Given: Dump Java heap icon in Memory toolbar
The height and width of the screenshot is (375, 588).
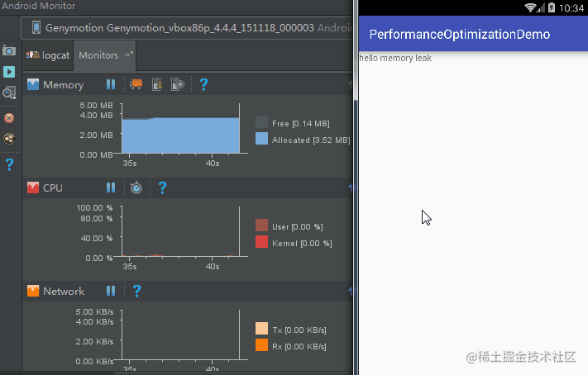Looking at the screenshot, I should [157, 84].
